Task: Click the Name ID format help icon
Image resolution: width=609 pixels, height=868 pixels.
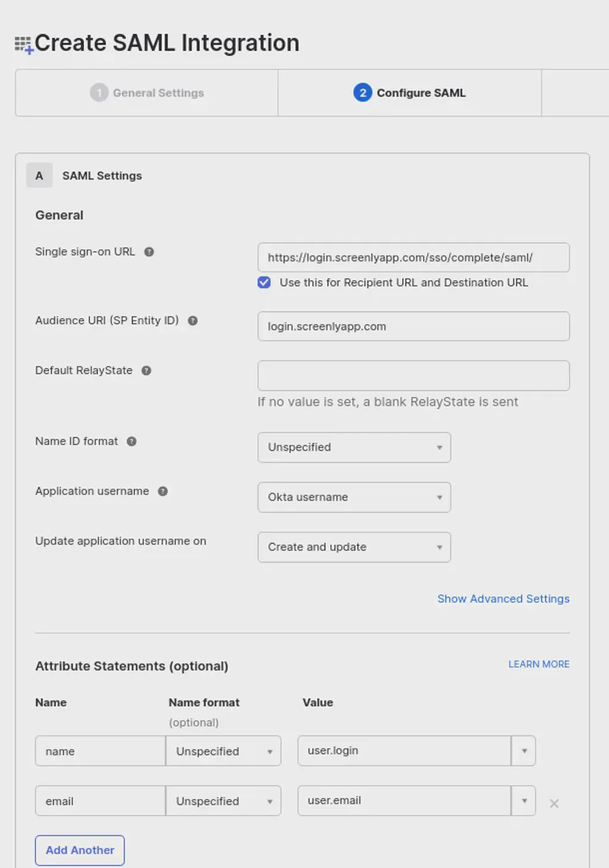Action: [131, 441]
